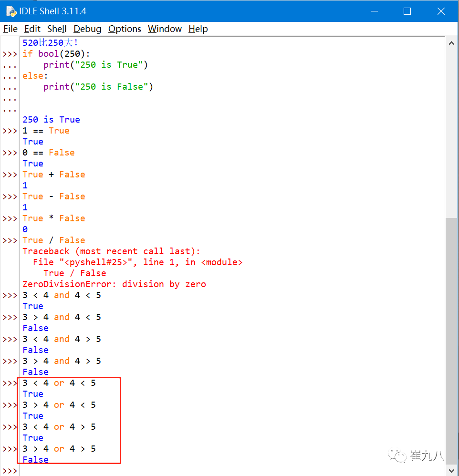Click the input 'True * False'
The height and width of the screenshot is (476, 459).
(x=54, y=218)
